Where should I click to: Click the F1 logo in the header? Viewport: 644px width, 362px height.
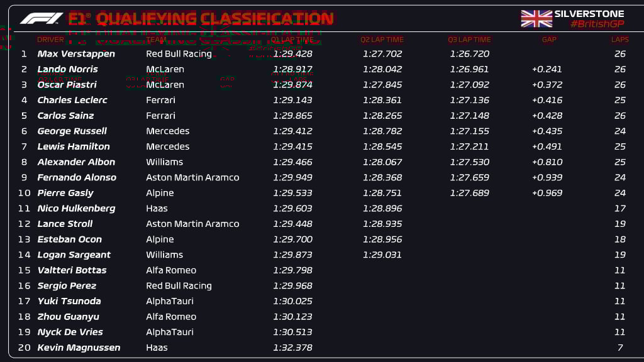click(x=41, y=18)
